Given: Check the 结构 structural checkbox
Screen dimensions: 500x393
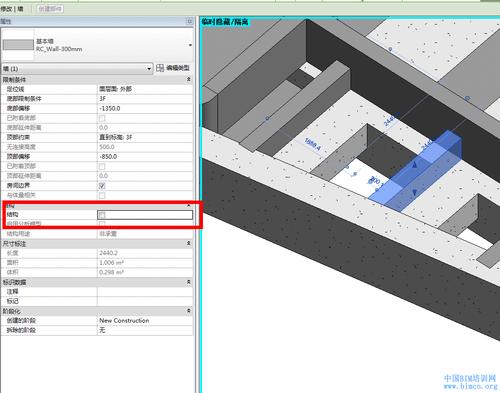Looking at the screenshot, I should click(102, 215).
